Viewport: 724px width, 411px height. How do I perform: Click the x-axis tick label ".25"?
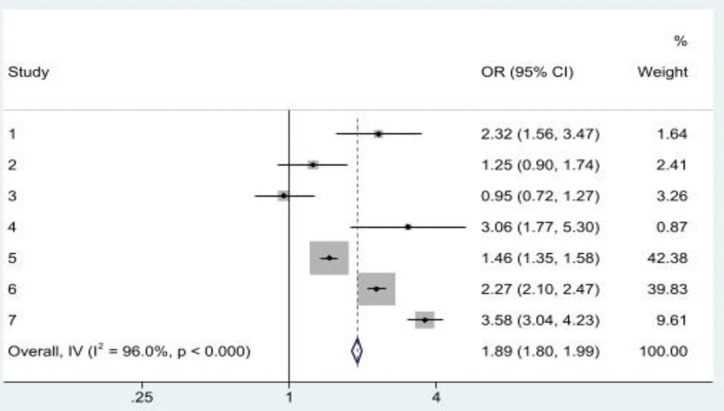point(141,397)
